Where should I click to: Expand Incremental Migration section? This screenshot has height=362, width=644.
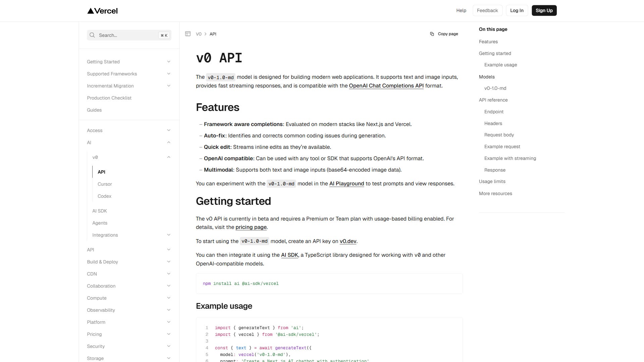click(129, 86)
